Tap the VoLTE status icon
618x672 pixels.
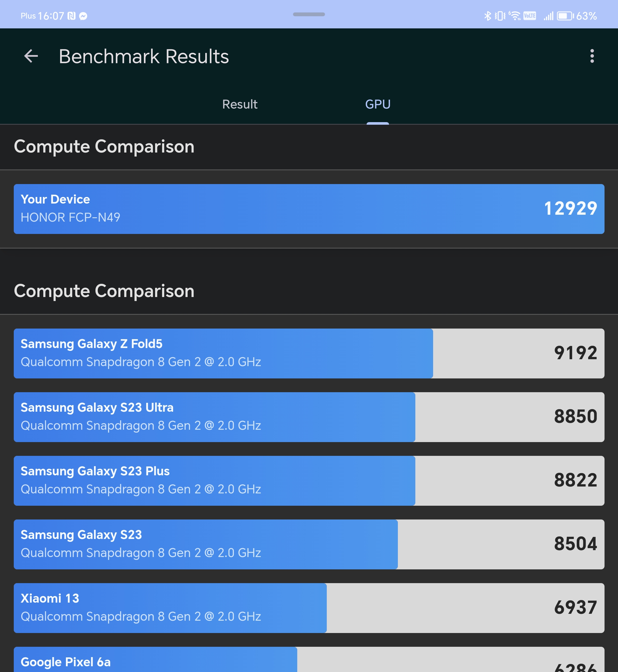(x=530, y=16)
